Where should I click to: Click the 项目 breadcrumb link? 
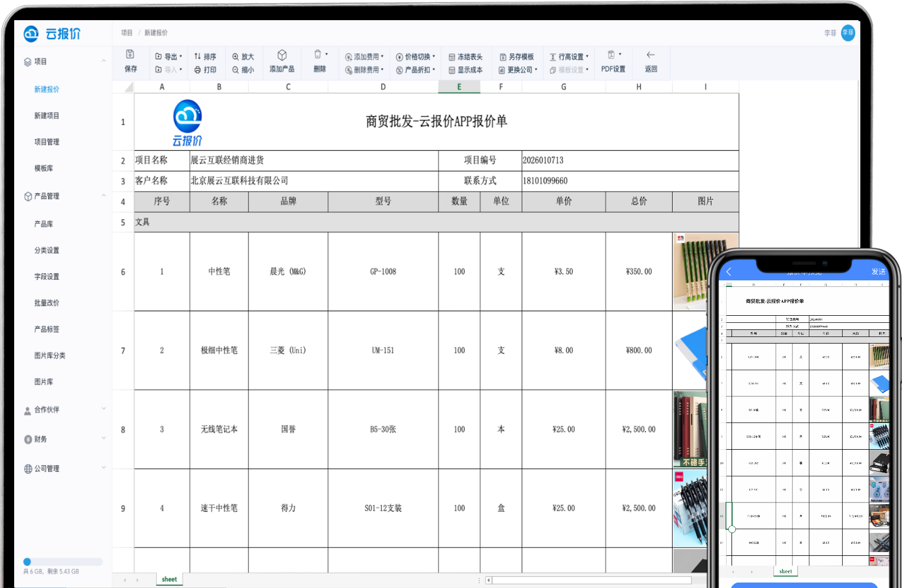(x=127, y=33)
